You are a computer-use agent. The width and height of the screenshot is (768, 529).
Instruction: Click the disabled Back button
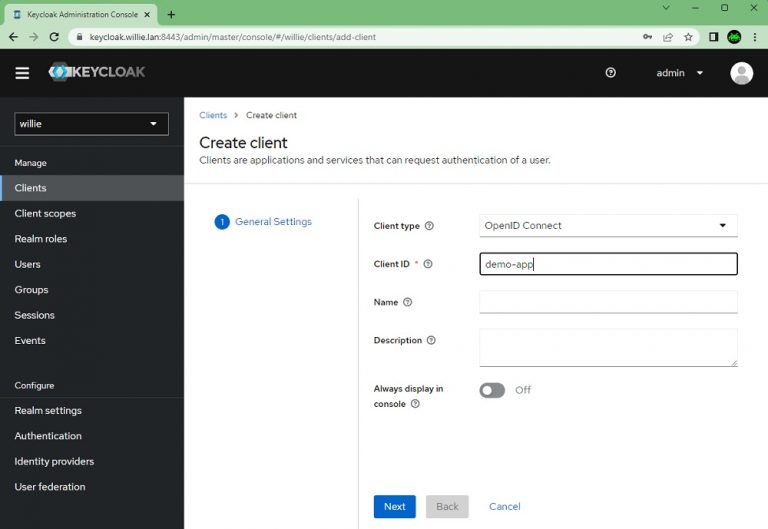point(447,506)
